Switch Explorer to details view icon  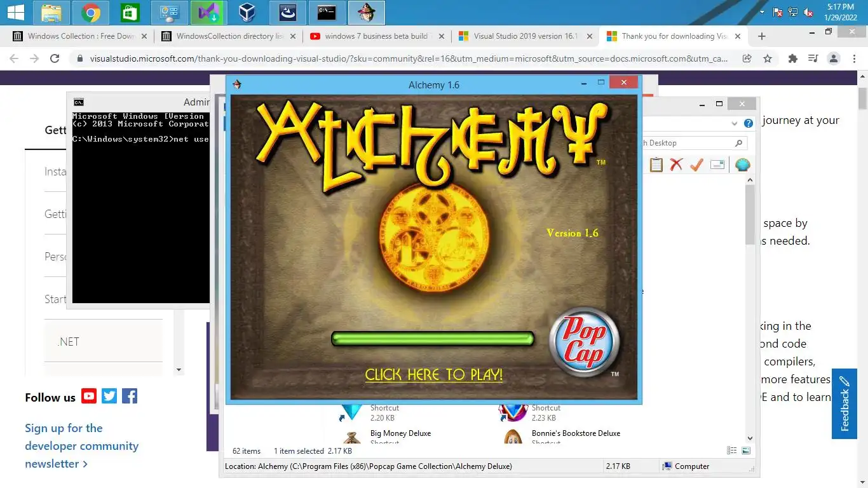click(732, 451)
